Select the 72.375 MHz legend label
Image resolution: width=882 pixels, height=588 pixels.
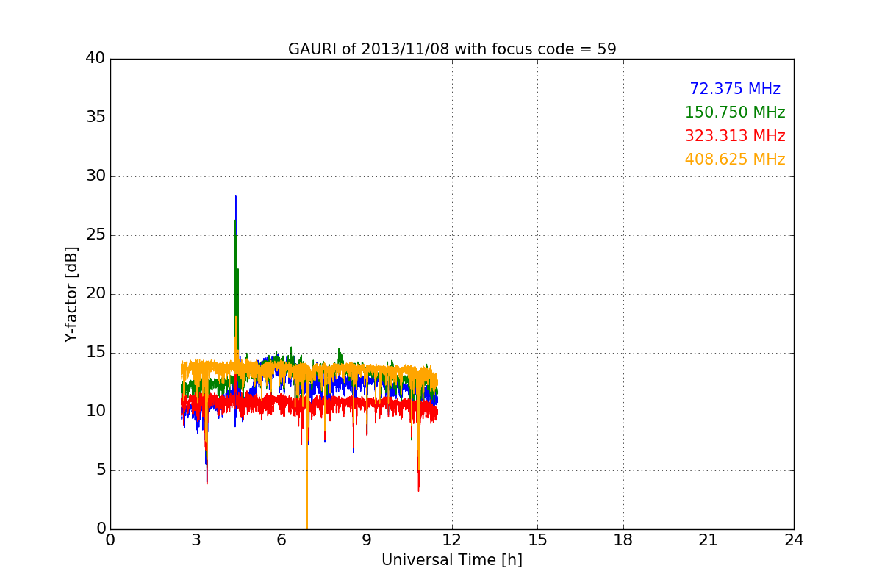point(735,89)
